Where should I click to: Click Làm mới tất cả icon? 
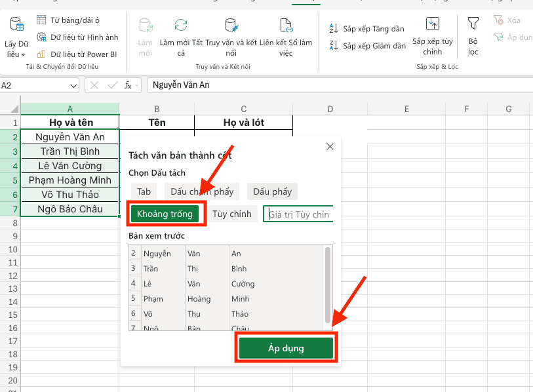(x=181, y=26)
